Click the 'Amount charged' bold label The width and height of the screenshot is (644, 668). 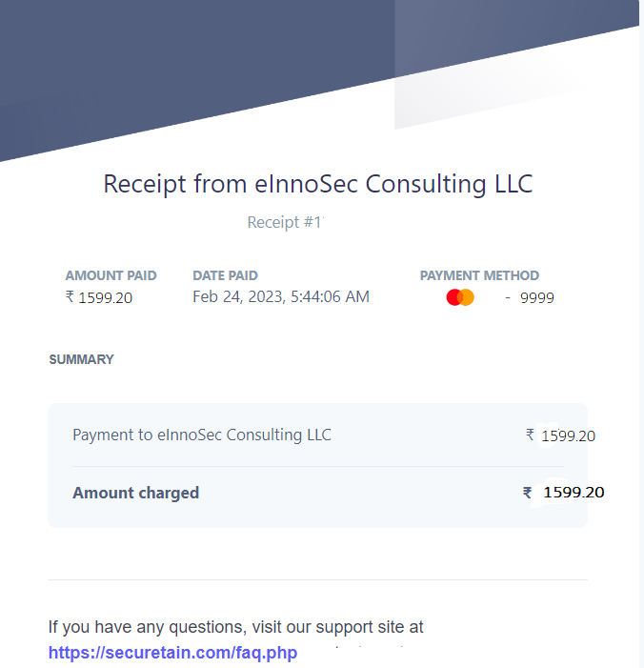pyautogui.click(x=135, y=493)
